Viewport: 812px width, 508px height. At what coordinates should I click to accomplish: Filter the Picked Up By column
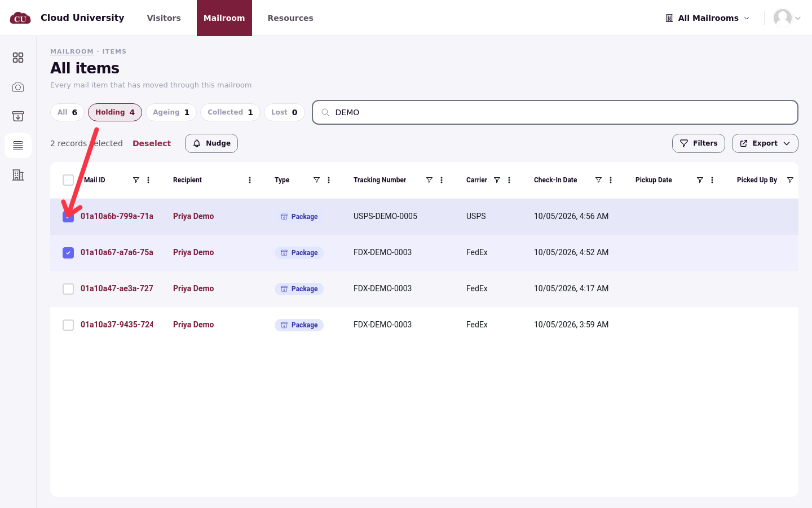[x=790, y=180]
